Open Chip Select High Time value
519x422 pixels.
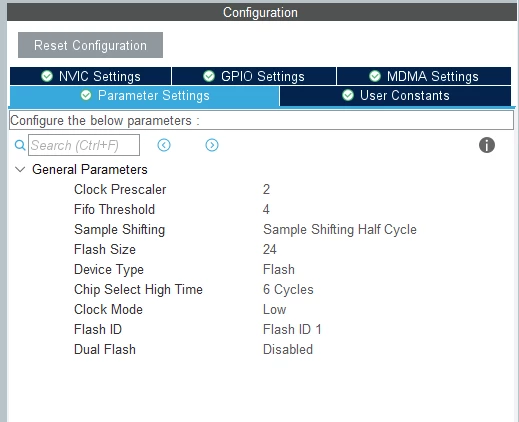point(288,289)
